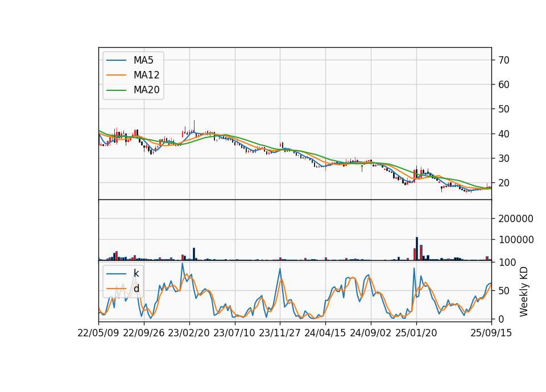Click the d legend label
The image size is (546, 392).
pyautogui.click(x=136, y=289)
